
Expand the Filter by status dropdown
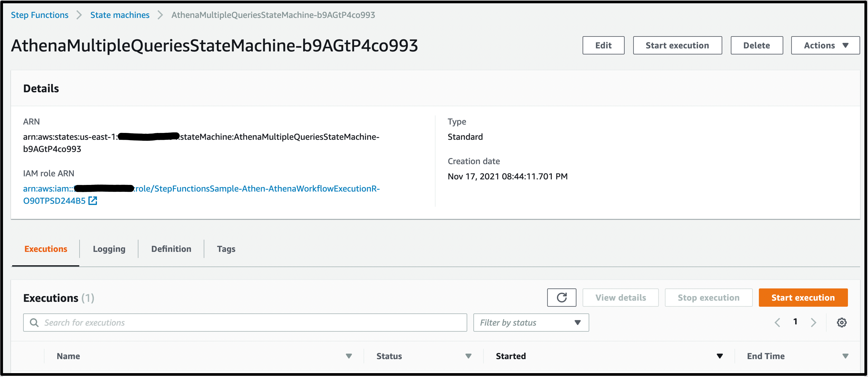(531, 322)
